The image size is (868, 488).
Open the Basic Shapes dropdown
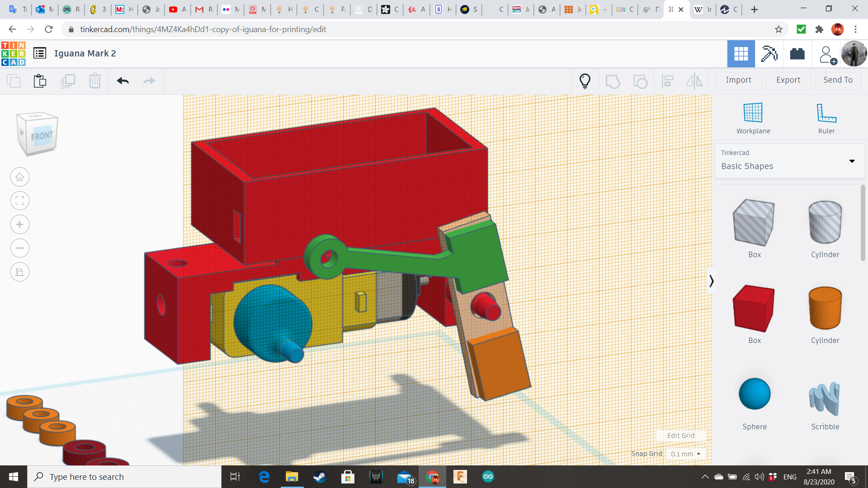point(789,161)
